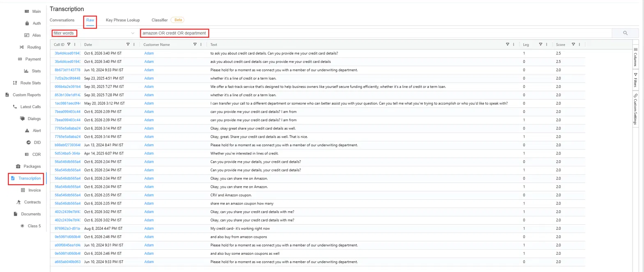Open the Date column menu dots
This screenshot has width=644, height=272.
click(x=134, y=44)
